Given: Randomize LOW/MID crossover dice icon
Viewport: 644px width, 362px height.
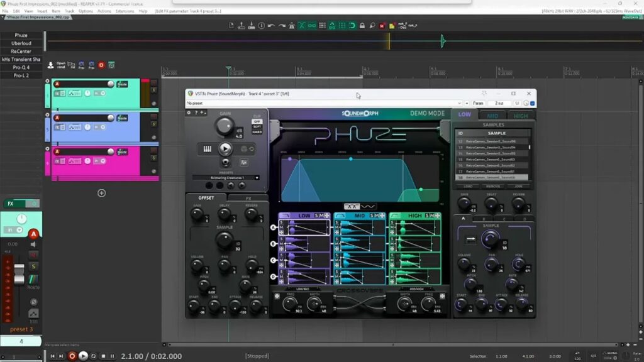Looking at the screenshot, I should pos(277,296).
